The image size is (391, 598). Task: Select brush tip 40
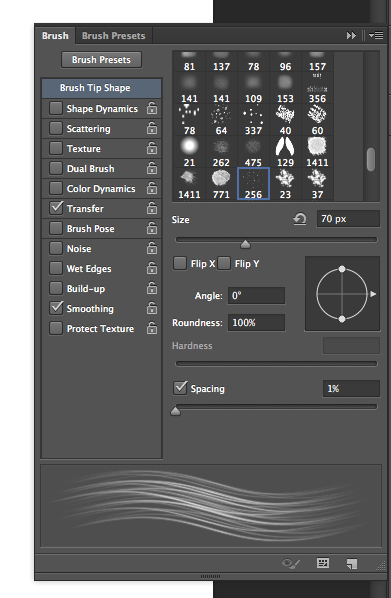(x=285, y=120)
